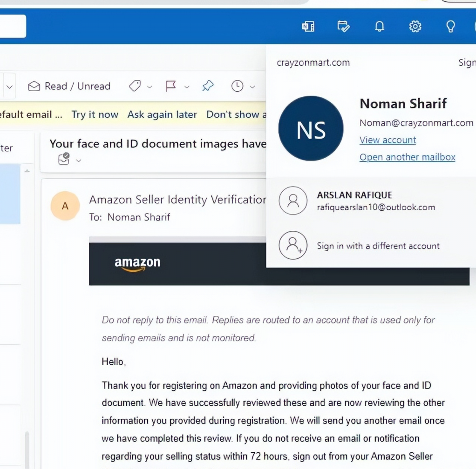The image size is (476, 469).
Task: Click the Hello, greeting in the email body
Action: pos(114,362)
